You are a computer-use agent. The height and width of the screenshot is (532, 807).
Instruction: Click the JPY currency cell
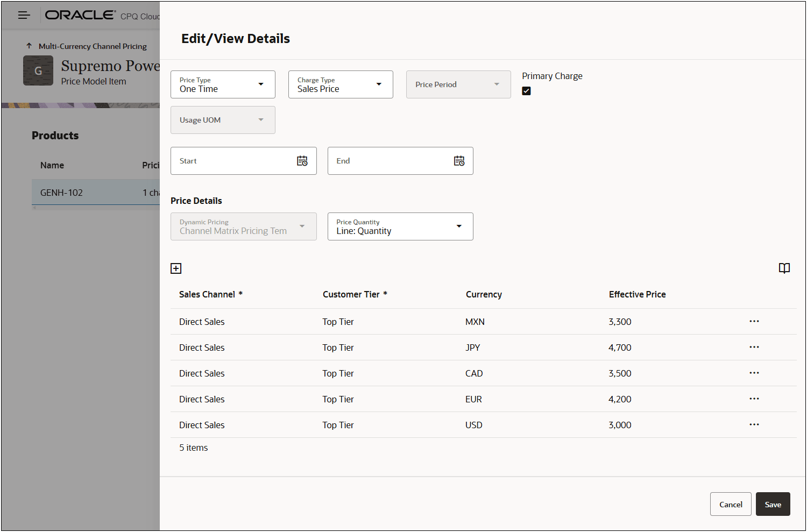pyautogui.click(x=473, y=347)
